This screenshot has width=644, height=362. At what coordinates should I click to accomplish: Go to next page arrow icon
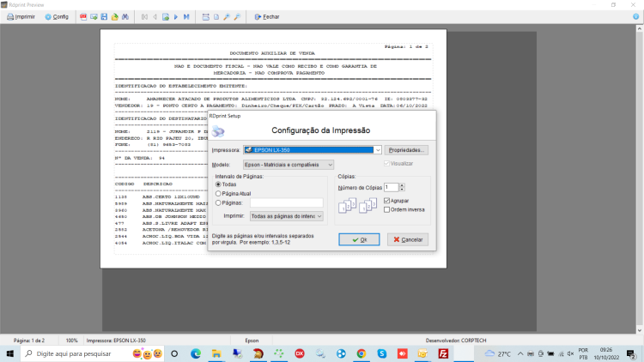pyautogui.click(x=176, y=17)
